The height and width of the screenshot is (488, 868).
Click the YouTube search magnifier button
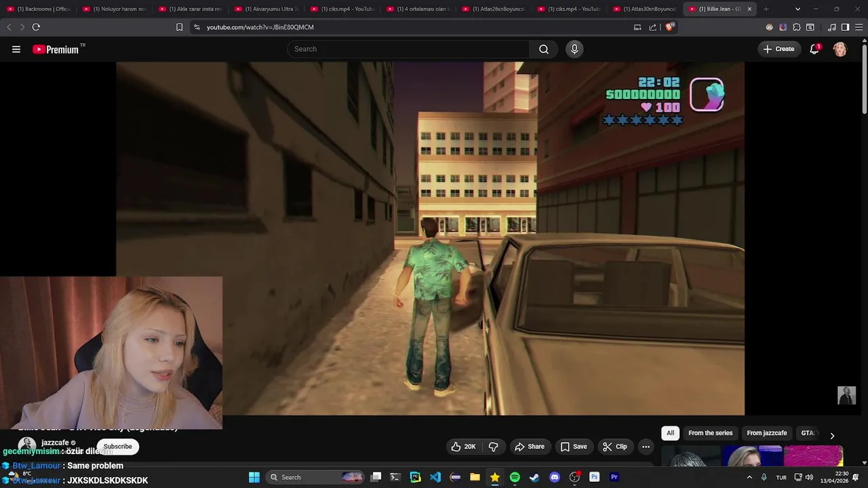pos(544,49)
